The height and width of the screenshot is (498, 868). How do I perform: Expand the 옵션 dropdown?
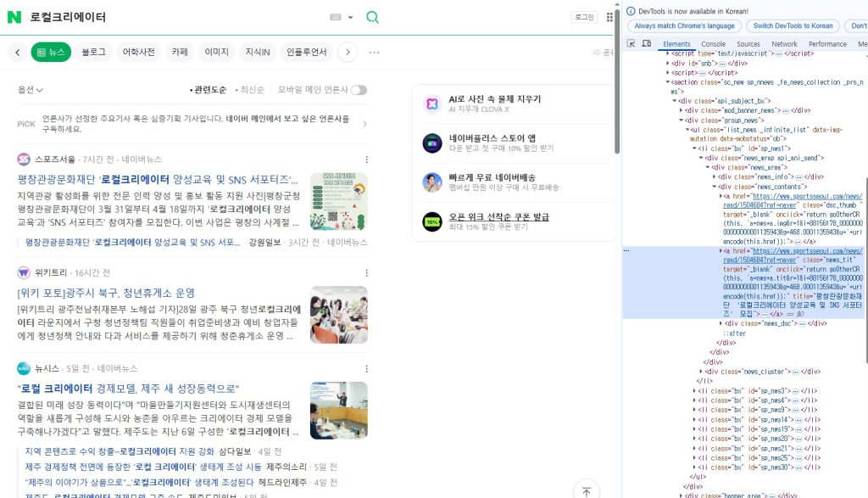pos(31,90)
